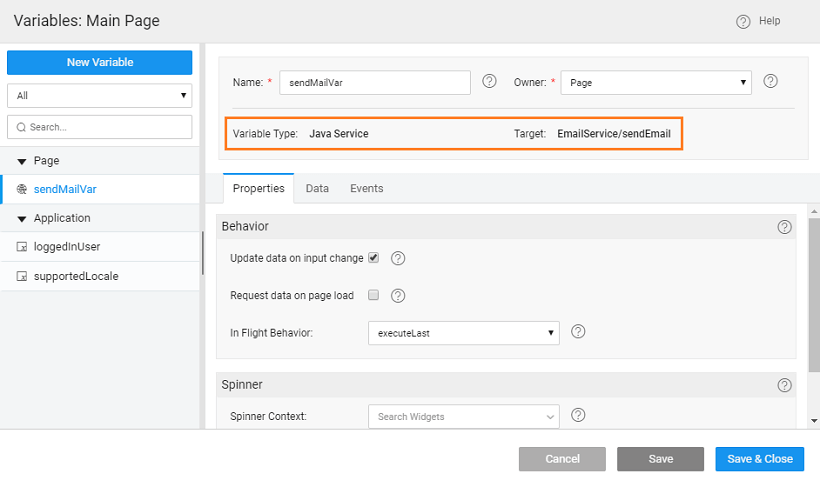Switch to the Events tab
Viewport: 820px width, 487px height.
point(366,188)
